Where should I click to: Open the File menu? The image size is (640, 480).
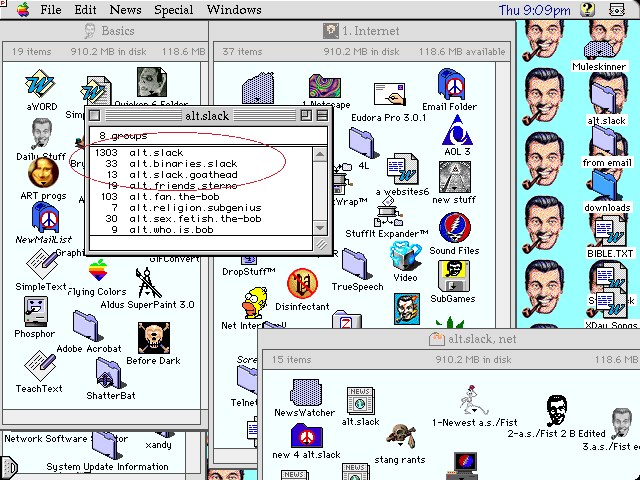(51, 10)
